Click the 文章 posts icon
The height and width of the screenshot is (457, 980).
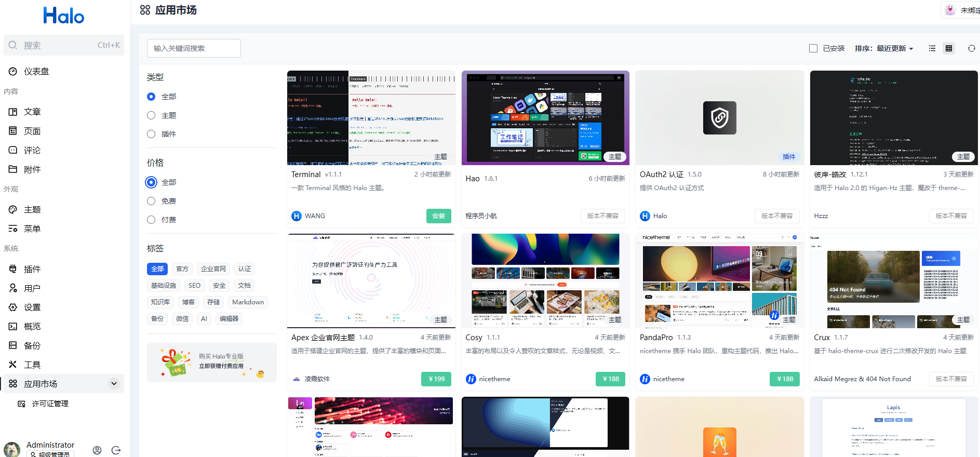[x=13, y=112]
